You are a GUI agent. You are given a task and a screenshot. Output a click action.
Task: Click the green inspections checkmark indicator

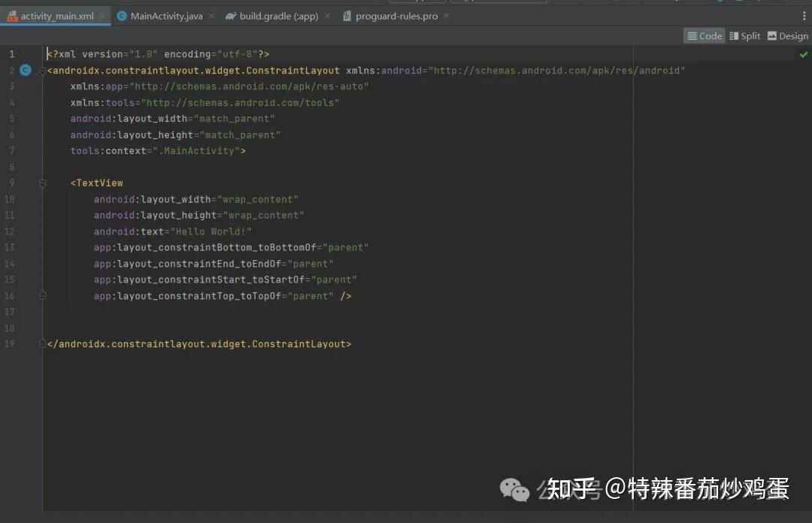[x=803, y=53]
